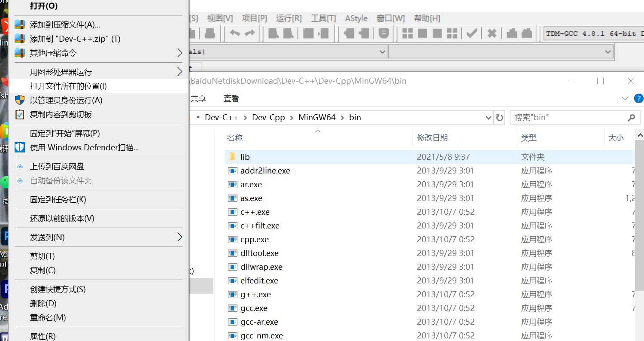Open the address bar history dropdown arrow
The width and height of the screenshot is (644, 341).
[488, 117]
